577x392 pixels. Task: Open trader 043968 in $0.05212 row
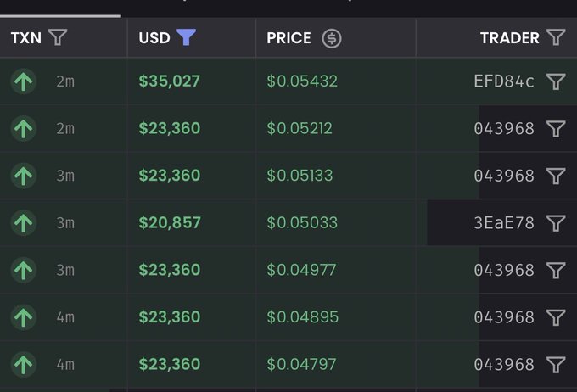(504, 128)
